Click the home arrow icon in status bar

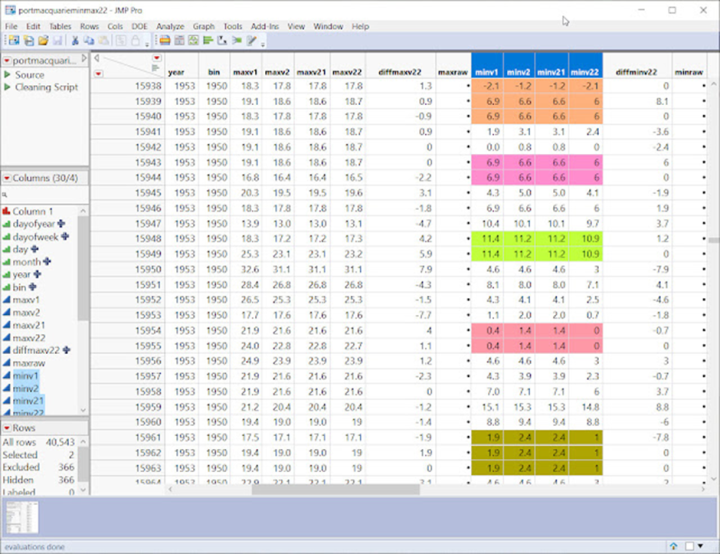click(674, 545)
